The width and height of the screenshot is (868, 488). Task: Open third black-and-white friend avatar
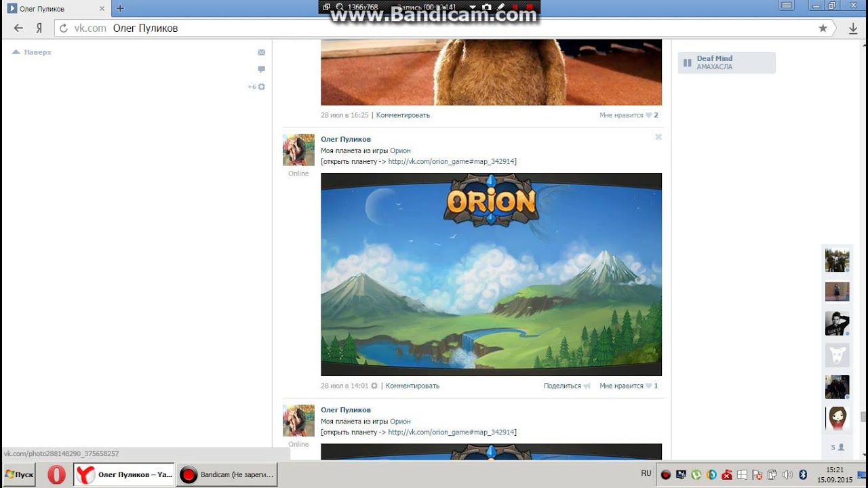(x=837, y=323)
